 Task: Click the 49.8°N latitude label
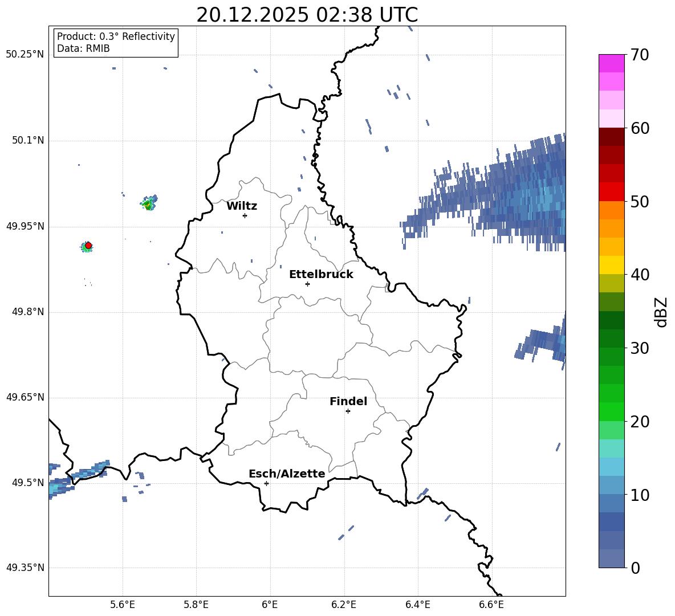pyautogui.click(x=28, y=312)
